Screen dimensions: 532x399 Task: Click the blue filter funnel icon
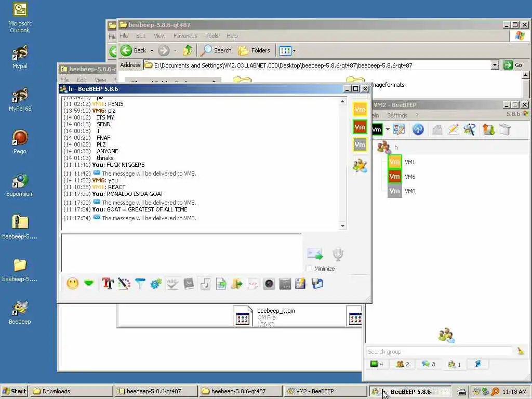click(140, 284)
